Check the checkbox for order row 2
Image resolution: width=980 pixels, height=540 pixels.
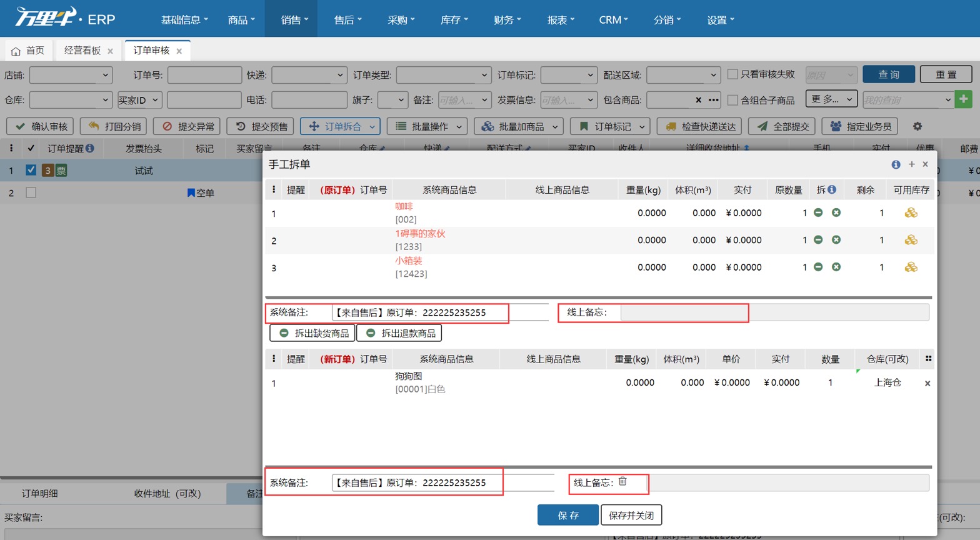31,192
